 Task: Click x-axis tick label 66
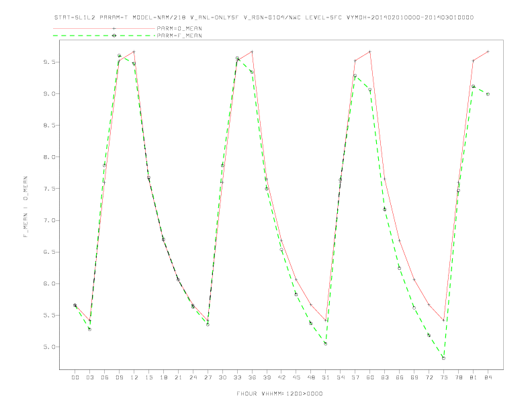click(x=400, y=377)
